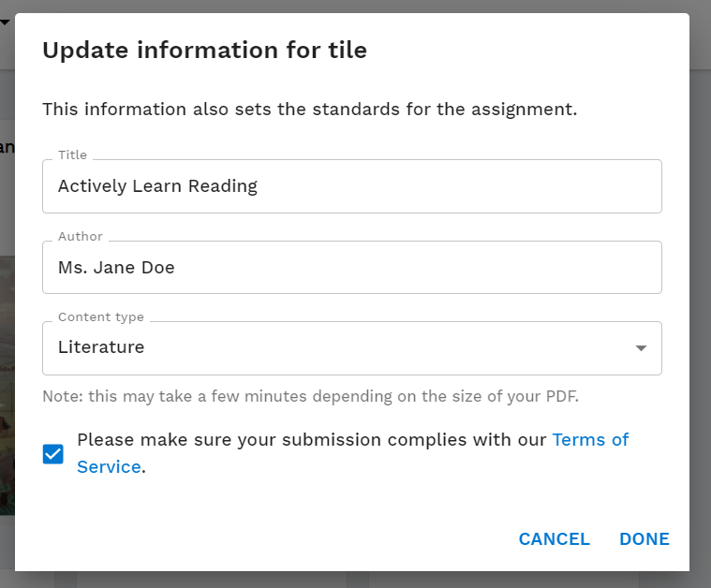Image resolution: width=711 pixels, height=588 pixels.
Task: Click the 'Terms of' hyperlink text
Action: [590, 440]
